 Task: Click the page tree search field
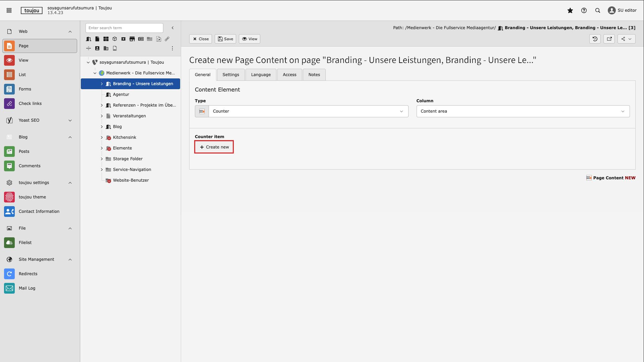coord(124,28)
